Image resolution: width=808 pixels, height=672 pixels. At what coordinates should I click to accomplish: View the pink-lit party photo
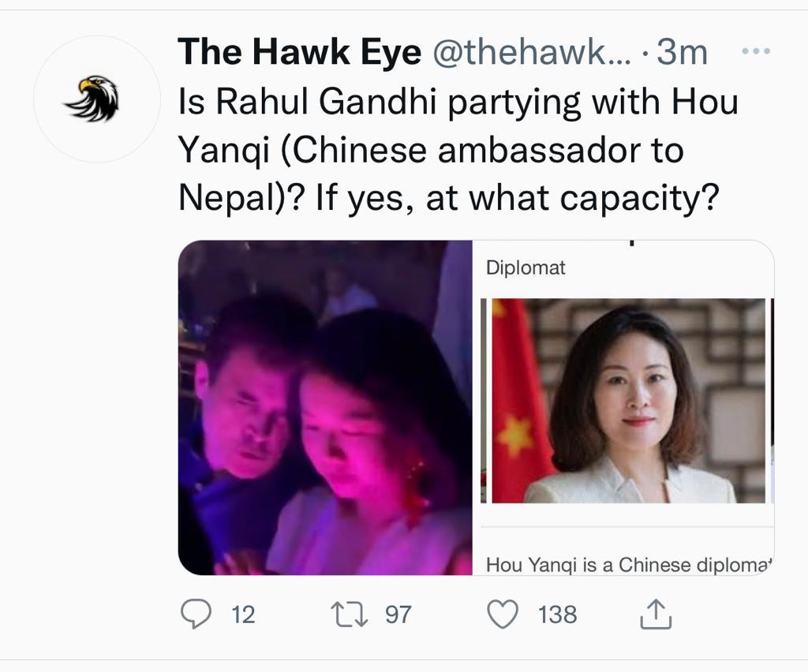click(x=325, y=407)
